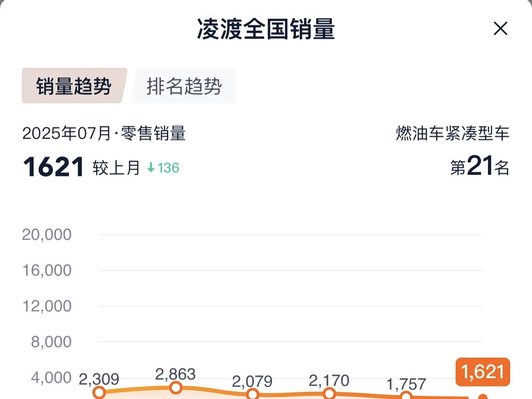Click the orange 1,621 highlighted value badge
Image resolution: width=532 pixels, height=399 pixels.
coord(482,372)
